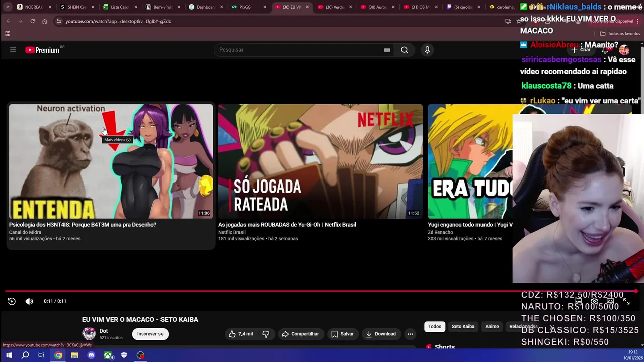
Task: Open Chrome from the taskbar
Action: pyautogui.click(x=58, y=355)
